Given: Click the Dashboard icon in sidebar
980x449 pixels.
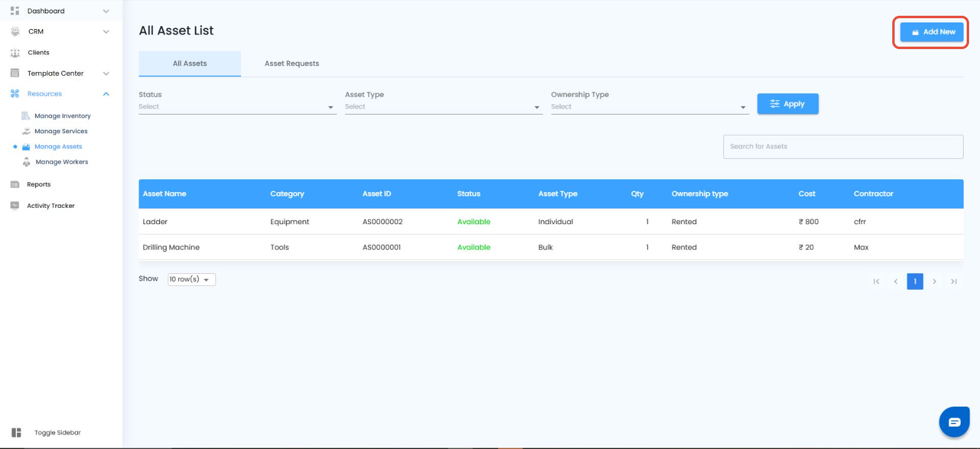Looking at the screenshot, I should pyautogui.click(x=15, y=11).
